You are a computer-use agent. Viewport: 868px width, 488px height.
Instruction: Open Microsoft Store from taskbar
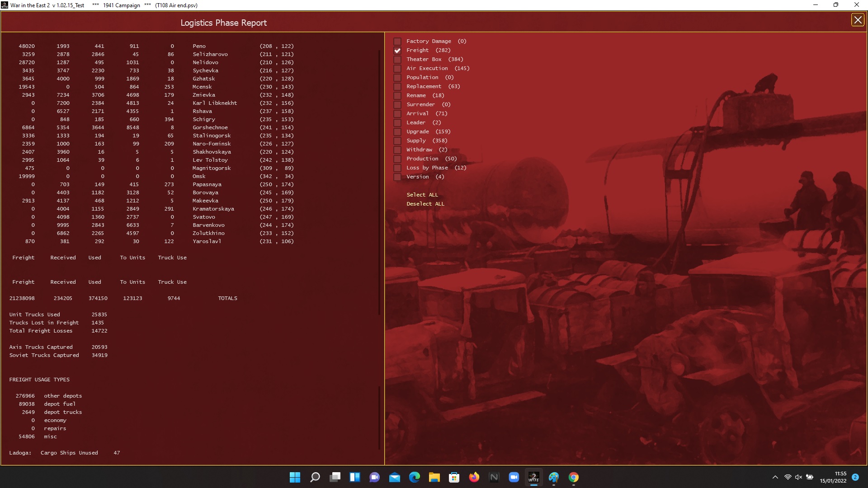[x=454, y=477]
